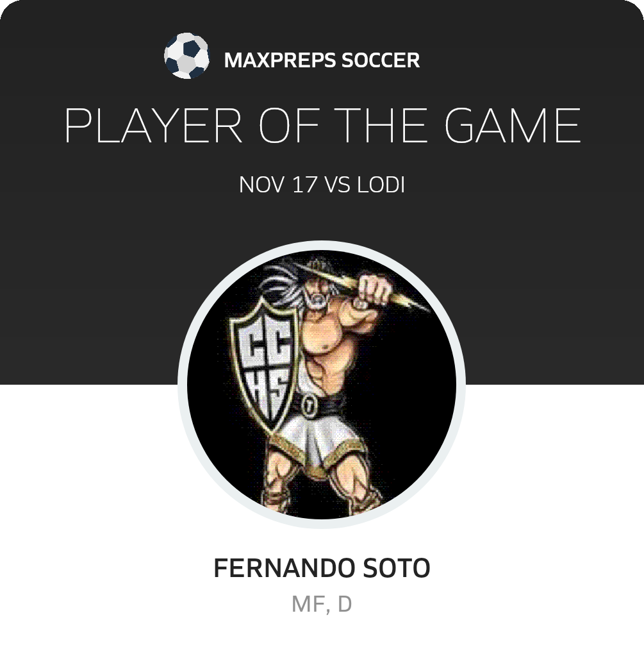Image resolution: width=644 pixels, height=654 pixels.
Task: Click the mascot's belt buckle
Action: (308, 407)
